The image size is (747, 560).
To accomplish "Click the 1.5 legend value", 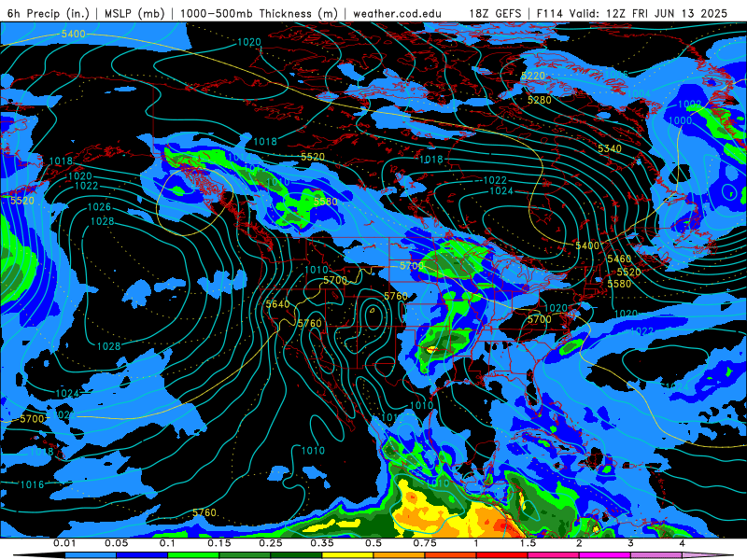I will [x=528, y=543].
